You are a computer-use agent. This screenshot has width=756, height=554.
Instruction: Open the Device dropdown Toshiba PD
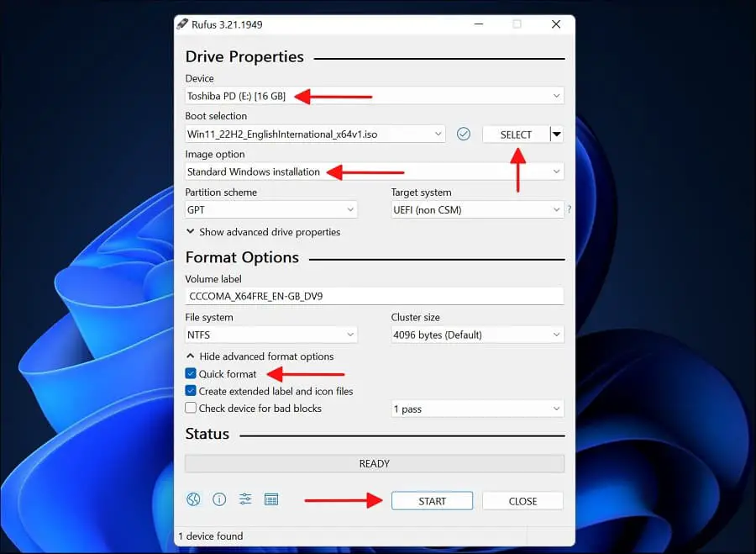(374, 96)
